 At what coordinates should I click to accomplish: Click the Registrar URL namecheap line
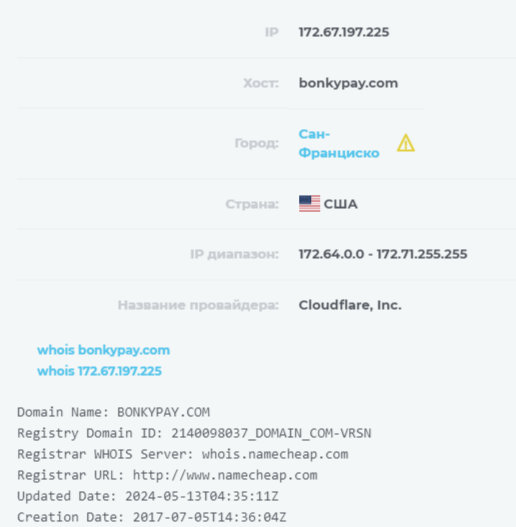167,476
